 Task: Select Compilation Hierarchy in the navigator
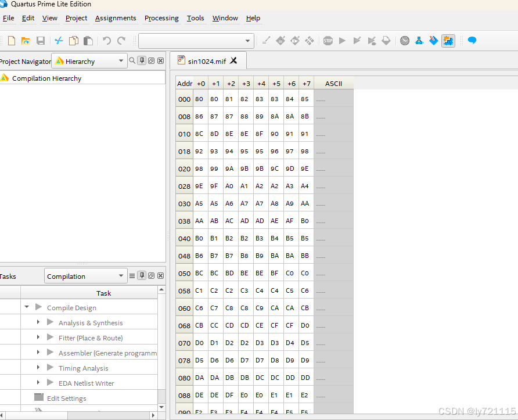pyautogui.click(x=47, y=78)
